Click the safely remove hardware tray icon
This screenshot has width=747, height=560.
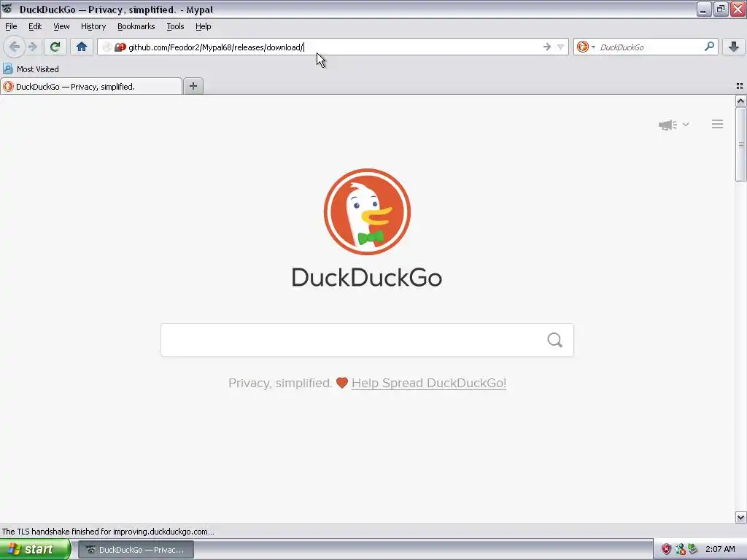pos(693,550)
